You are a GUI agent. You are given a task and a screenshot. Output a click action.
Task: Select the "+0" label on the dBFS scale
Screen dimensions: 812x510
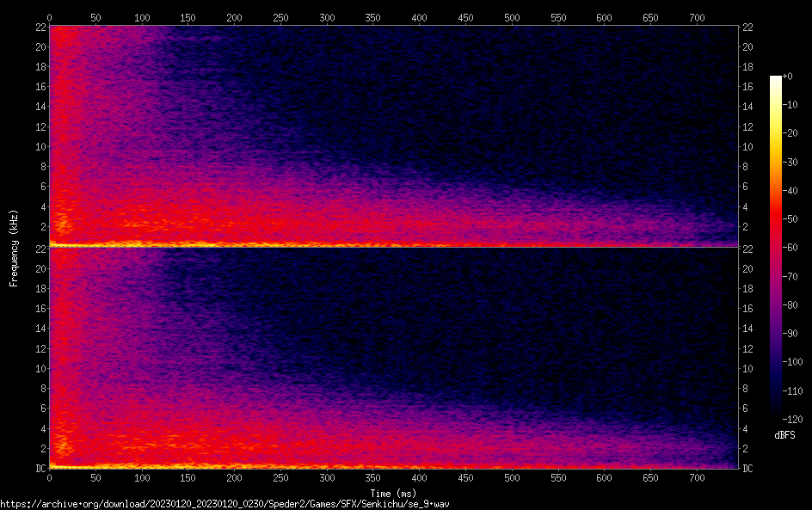point(788,77)
